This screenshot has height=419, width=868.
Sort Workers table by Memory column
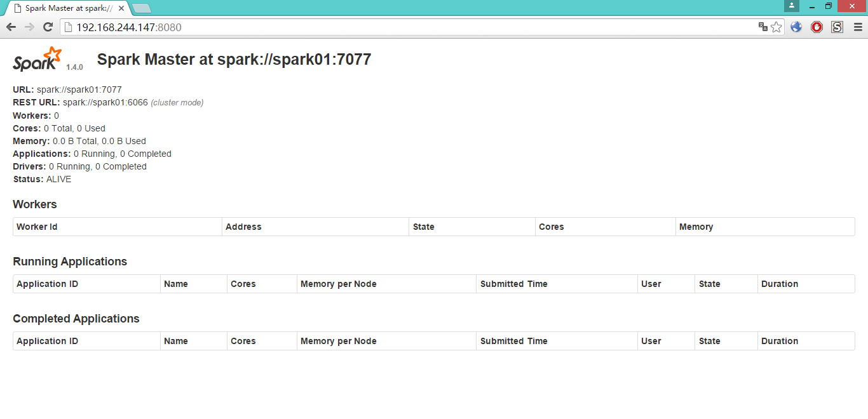pos(696,227)
